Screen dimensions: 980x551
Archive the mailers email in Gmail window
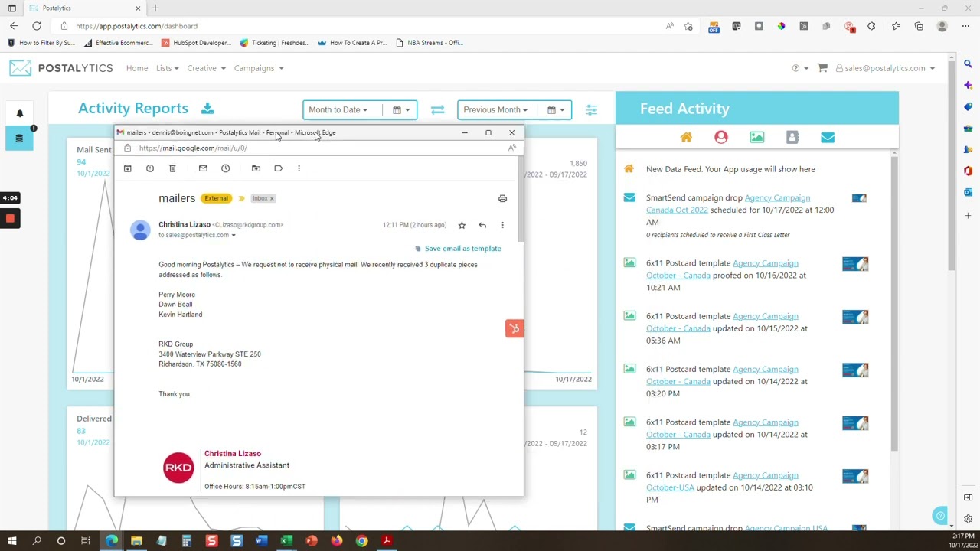(x=128, y=168)
